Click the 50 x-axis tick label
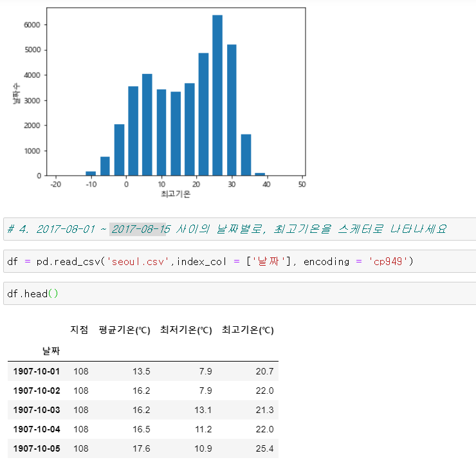The width and height of the screenshot is (476, 460). [302, 184]
